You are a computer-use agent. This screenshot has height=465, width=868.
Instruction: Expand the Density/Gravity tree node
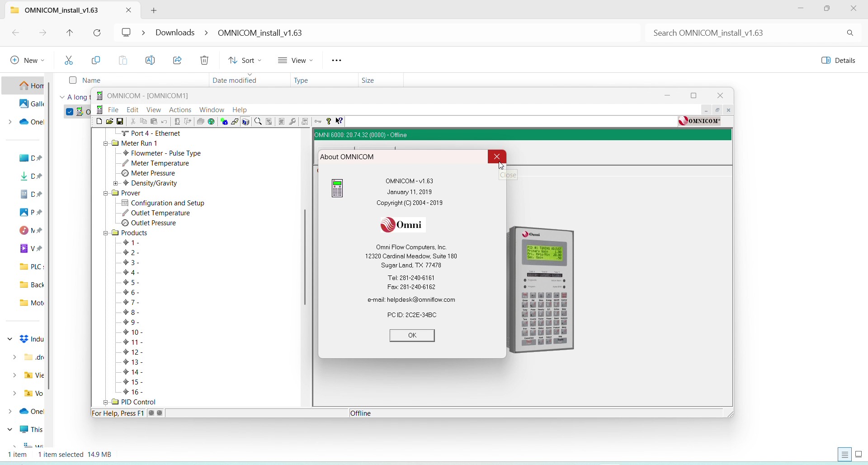116,184
